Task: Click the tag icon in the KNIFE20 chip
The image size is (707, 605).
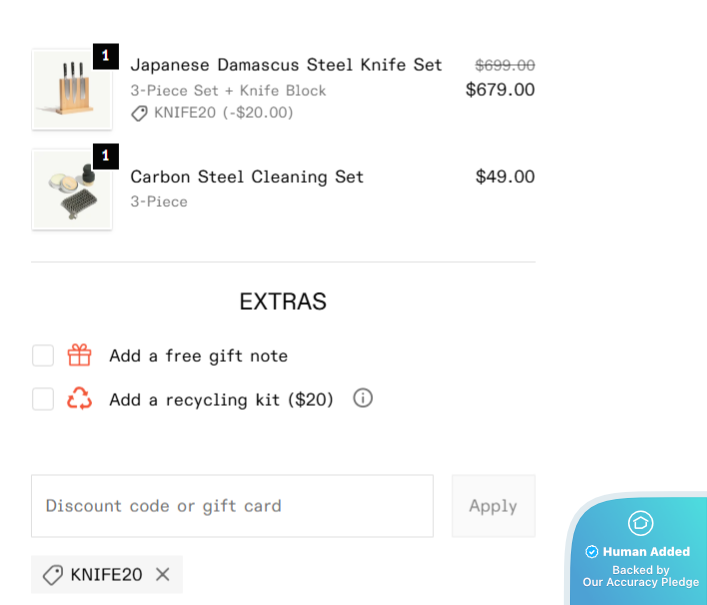Action: (53, 575)
